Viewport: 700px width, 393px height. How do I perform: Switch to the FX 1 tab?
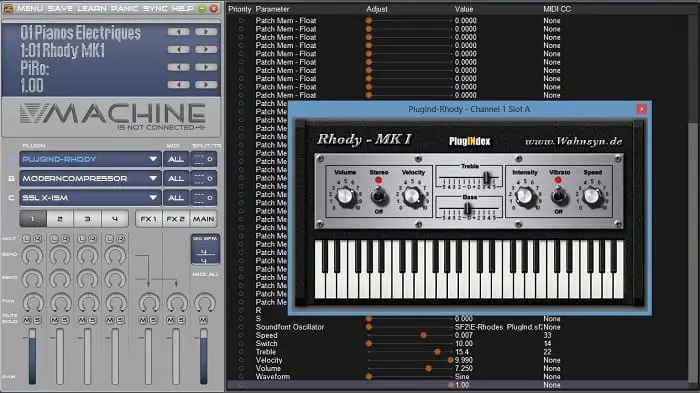coord(149,219)
